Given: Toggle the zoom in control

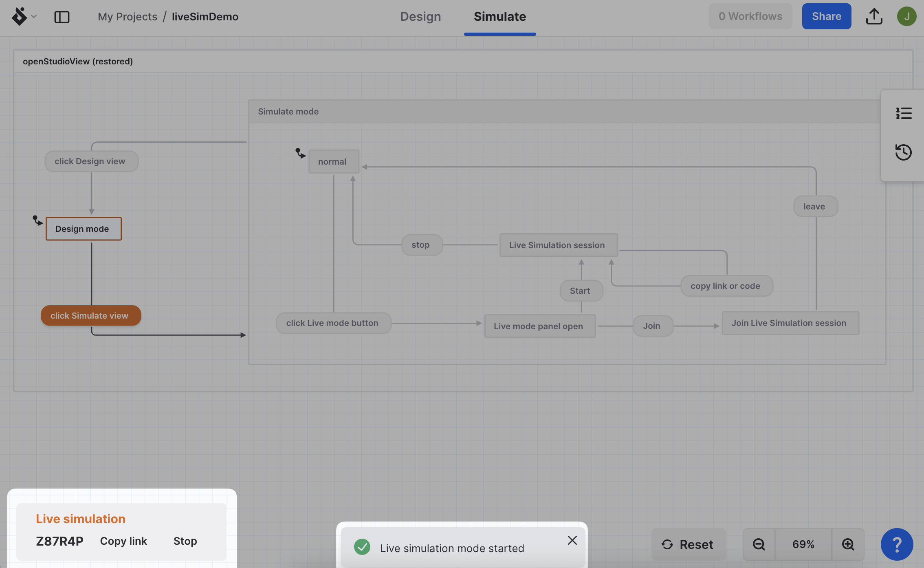Looking at the screenshot, I should pyautogui.click(x=847, y=544).
